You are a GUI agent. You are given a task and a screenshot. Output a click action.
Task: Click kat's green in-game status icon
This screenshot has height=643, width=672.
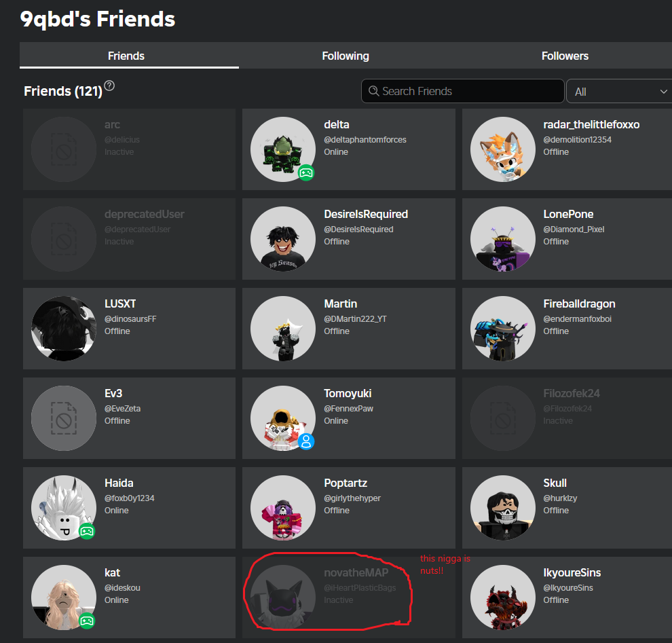87,621
